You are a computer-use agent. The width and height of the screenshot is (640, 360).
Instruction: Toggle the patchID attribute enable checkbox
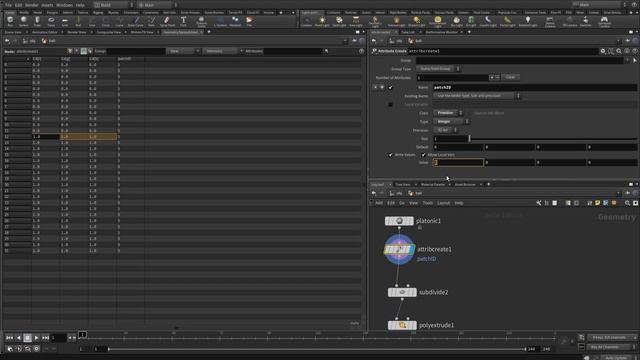click(x=390, y=87)
